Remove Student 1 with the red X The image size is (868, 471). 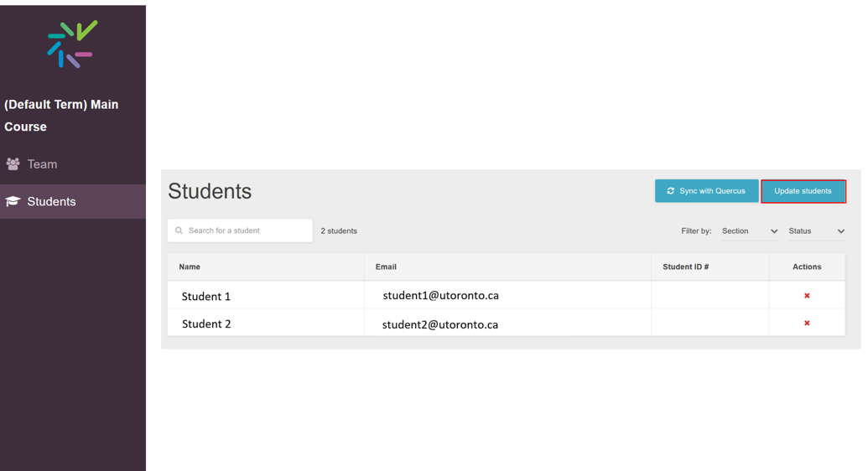pos(807,296)
